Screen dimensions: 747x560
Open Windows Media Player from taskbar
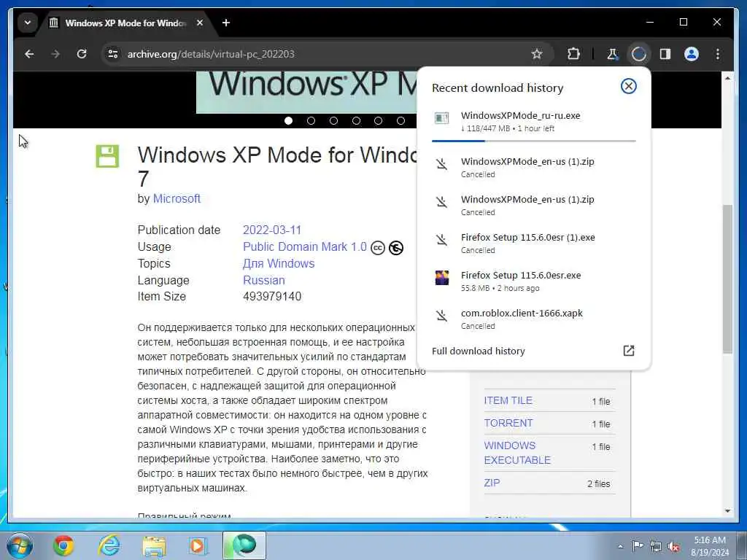197,545
